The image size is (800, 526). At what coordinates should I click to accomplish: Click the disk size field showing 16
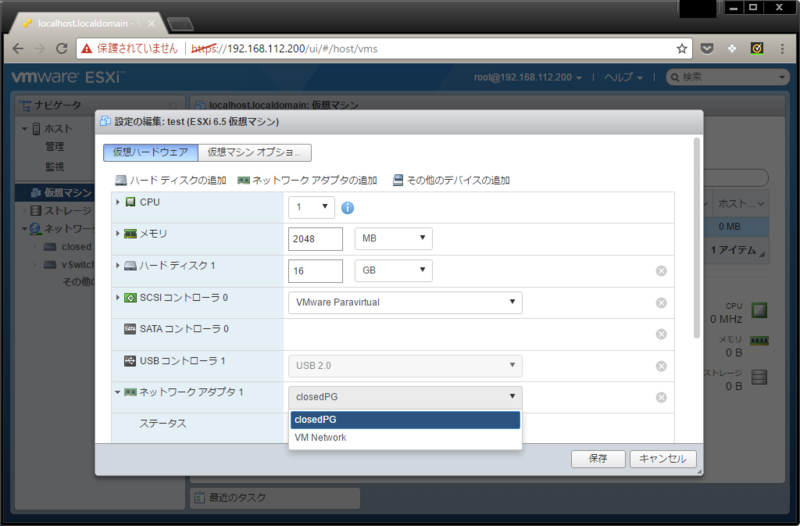coord(315,271)
